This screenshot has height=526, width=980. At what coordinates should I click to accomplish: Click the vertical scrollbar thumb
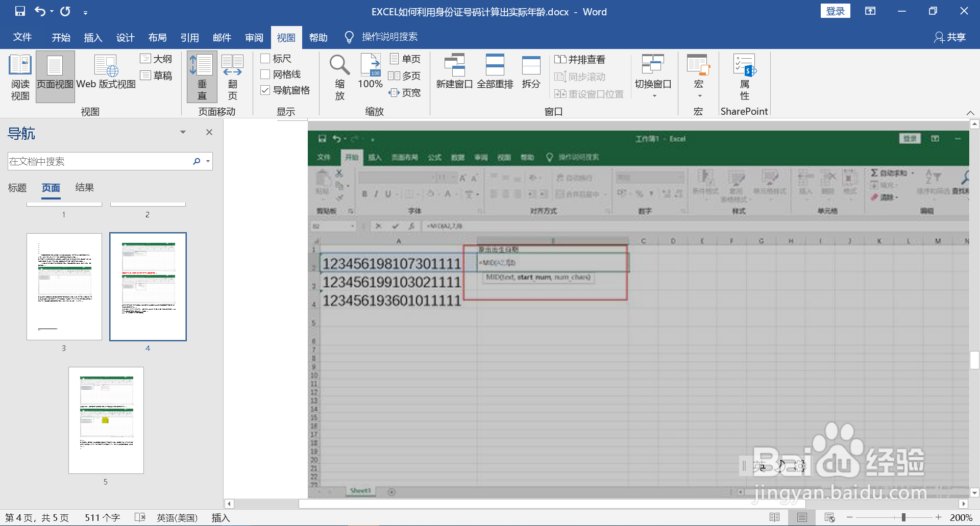click(x=974, y=360)
